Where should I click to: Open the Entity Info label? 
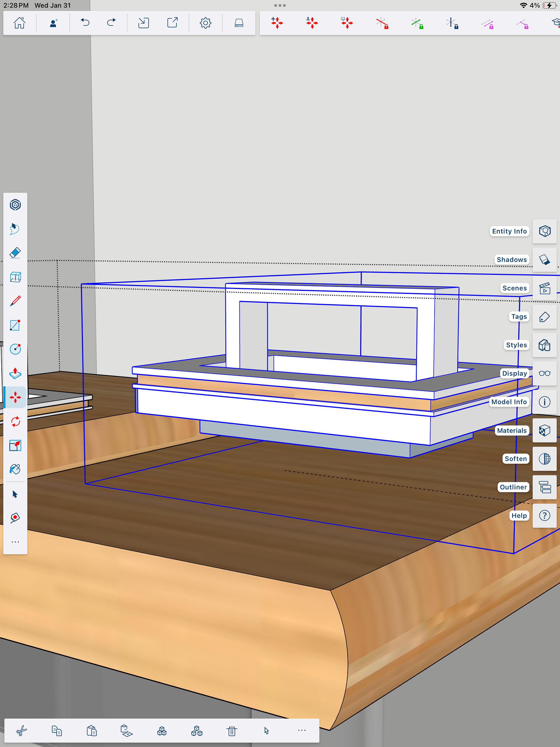(x=509, y=231)
